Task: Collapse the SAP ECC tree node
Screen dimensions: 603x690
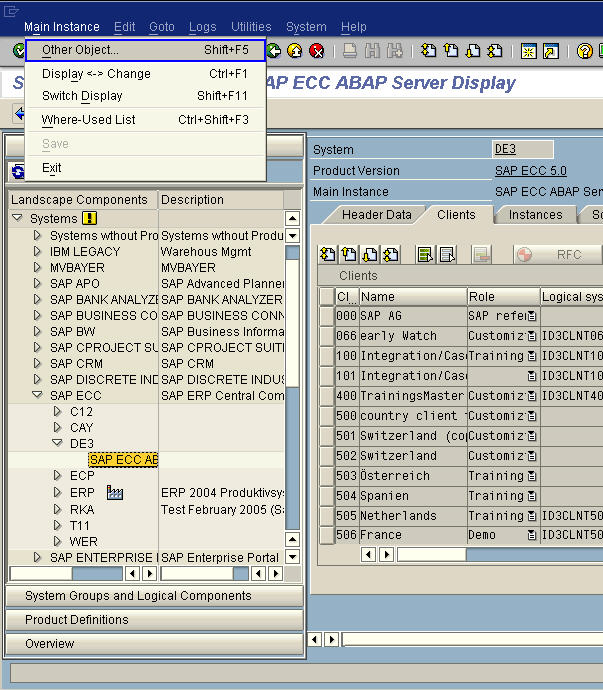Action: click(37, 395)
